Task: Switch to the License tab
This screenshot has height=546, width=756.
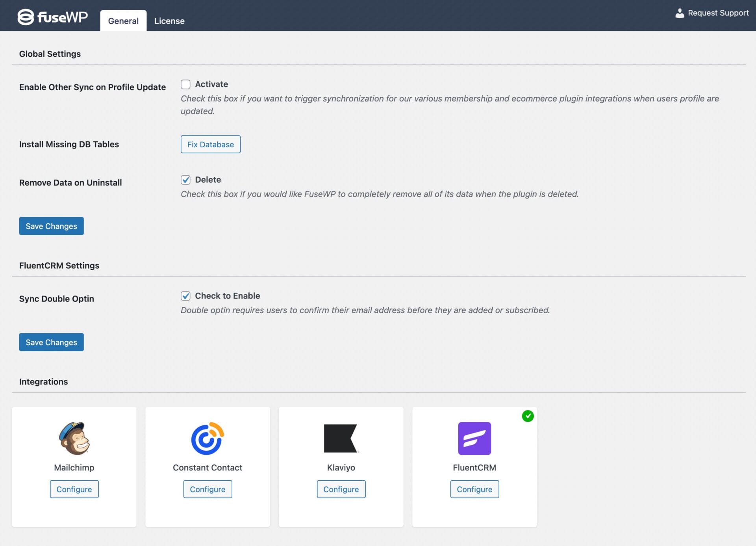Action: tap(169, 20)
